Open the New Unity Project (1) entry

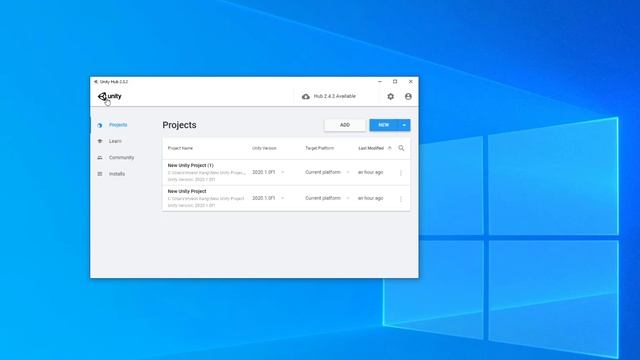(x=286, y=172)
